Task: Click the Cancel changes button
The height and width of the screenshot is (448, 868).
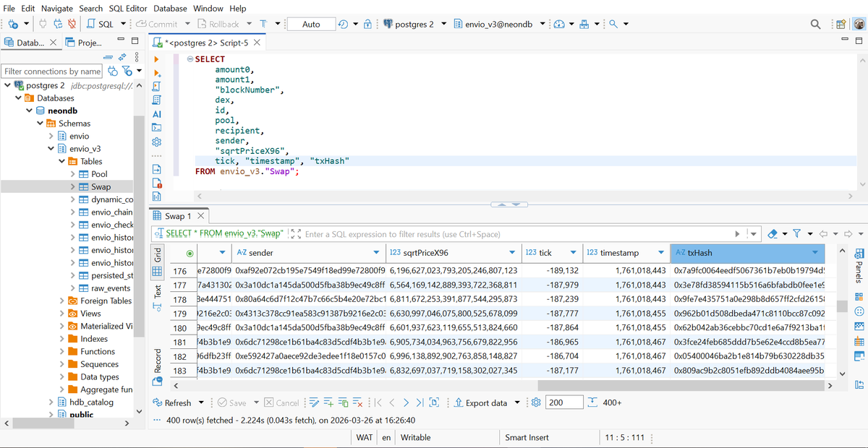Action: [x=282, y=402]
